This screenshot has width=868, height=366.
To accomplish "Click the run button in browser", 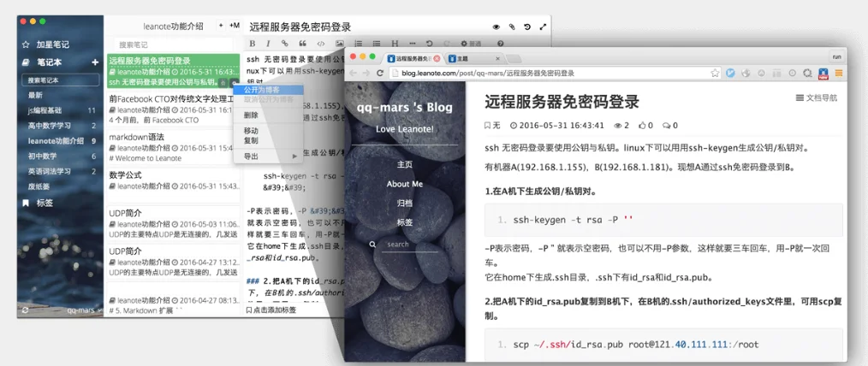I will [x=836, y=57].
